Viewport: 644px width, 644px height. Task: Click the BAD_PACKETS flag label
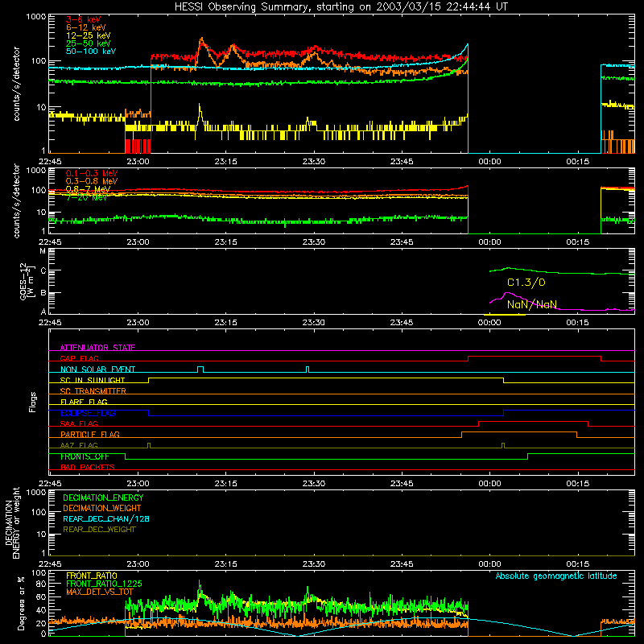(88, 467)
